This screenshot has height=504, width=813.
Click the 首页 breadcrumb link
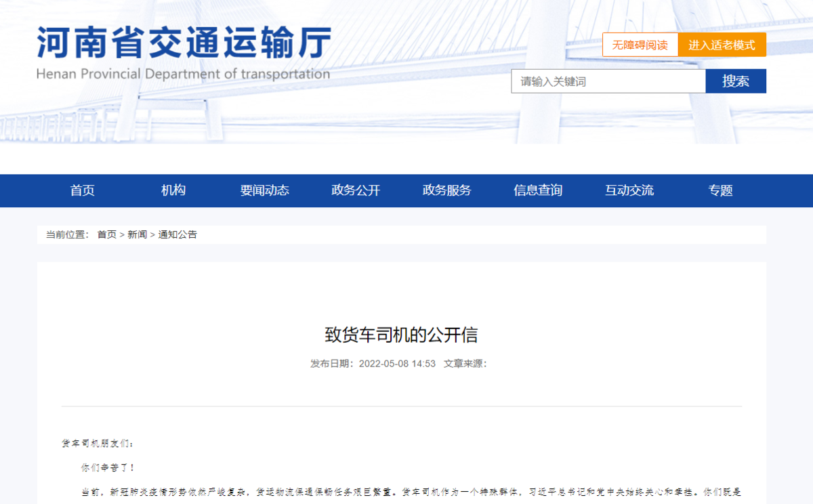click(x=106, y=234)
